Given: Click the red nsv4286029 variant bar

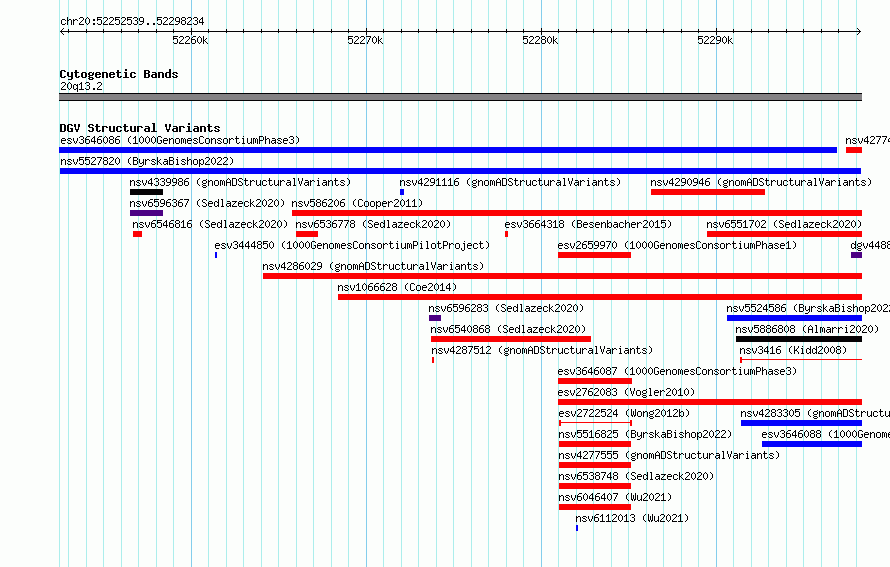Looking at the screenshot, I should (x=562, y=276).
